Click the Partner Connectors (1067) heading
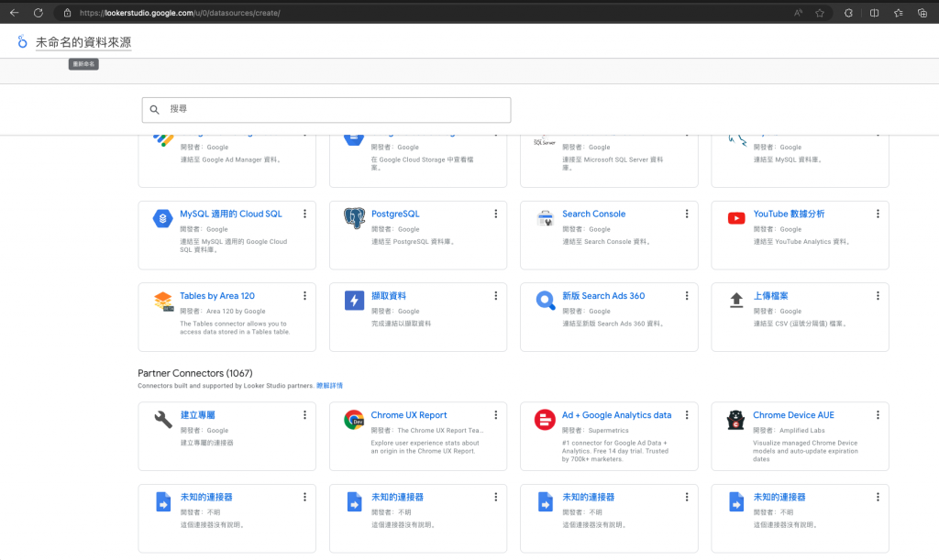The width and height of the screenshot is (939, 560). [195, 373]
